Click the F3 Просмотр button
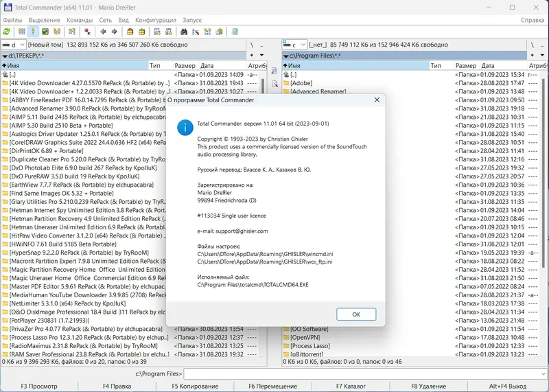 click(x=39, y=386)
